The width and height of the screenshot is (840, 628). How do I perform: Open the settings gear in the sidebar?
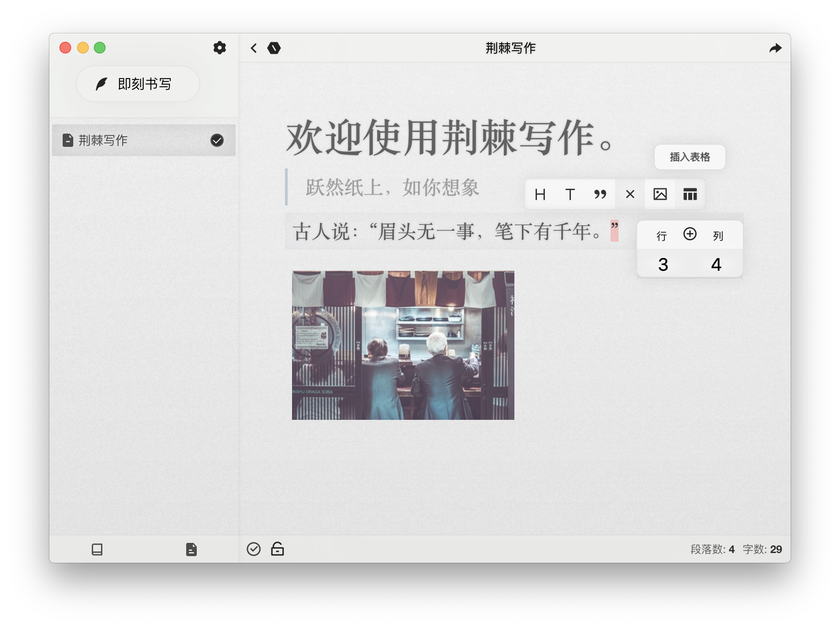click(220, 48)
